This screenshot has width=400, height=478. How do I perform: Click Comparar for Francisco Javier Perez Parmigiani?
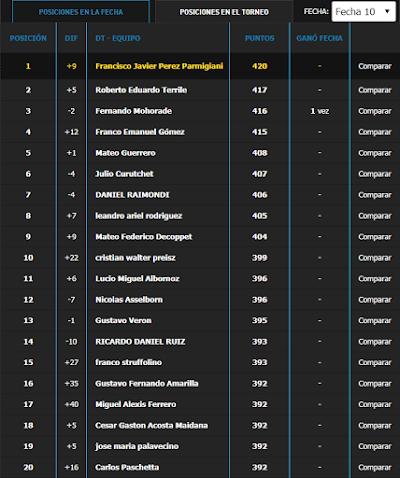(x=375, y=66)
